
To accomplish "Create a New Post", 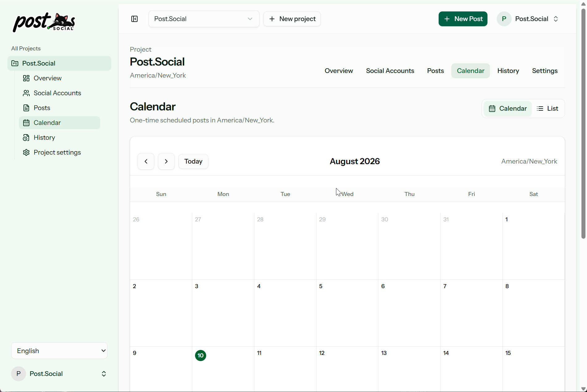I will click(463, 19).
